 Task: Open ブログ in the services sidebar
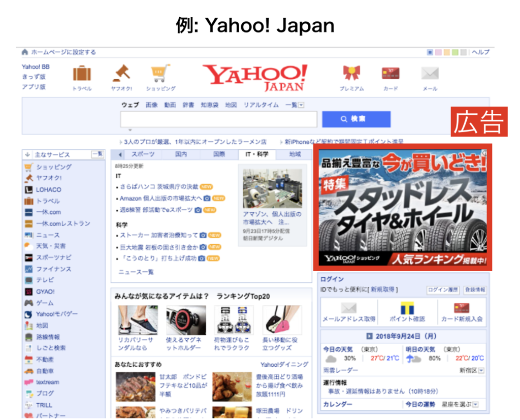(45, 394)
